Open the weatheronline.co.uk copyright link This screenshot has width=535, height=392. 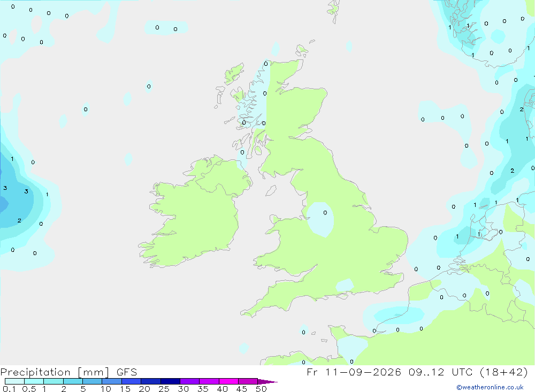tap(490, 387)
